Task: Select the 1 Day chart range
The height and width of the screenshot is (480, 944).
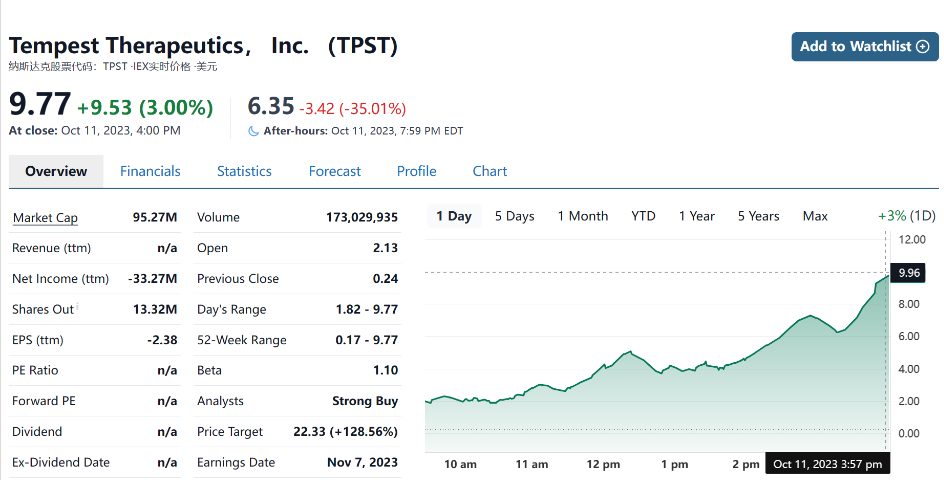Action: pos(454,216)
